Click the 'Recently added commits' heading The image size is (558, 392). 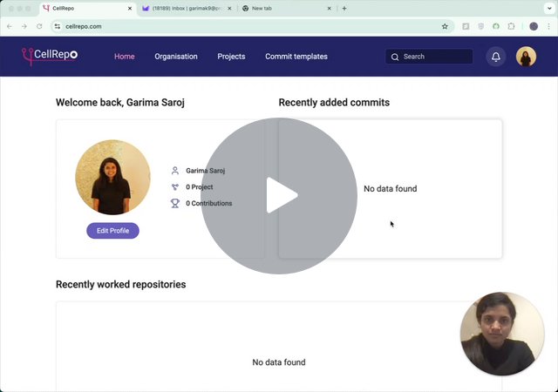(334, 103)
